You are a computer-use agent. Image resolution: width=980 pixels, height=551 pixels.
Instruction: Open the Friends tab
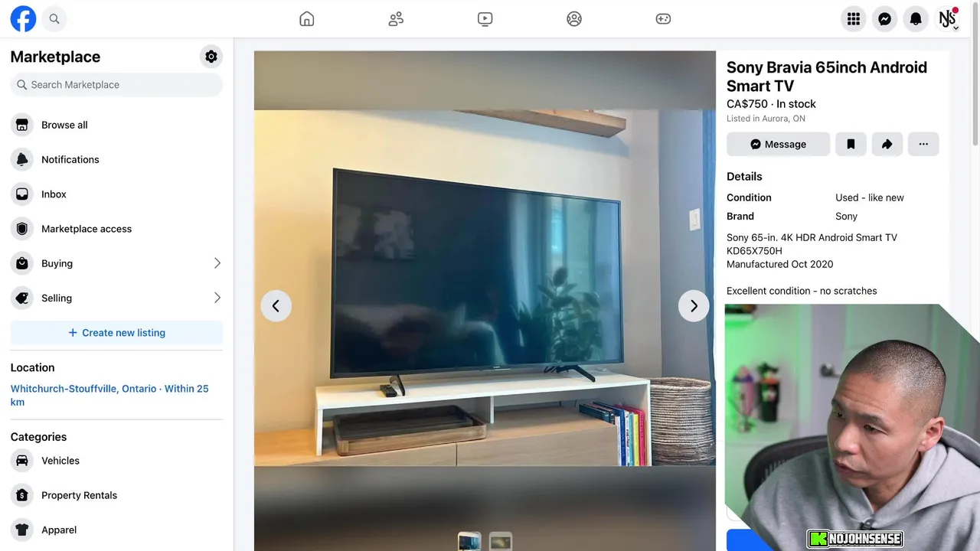pyautogui.click(x=396, y=19)
